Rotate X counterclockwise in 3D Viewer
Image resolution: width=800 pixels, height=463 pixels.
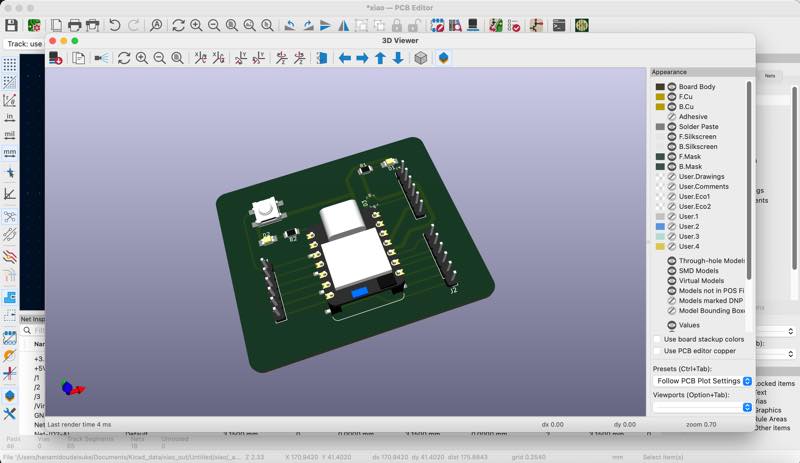[218, 58]
